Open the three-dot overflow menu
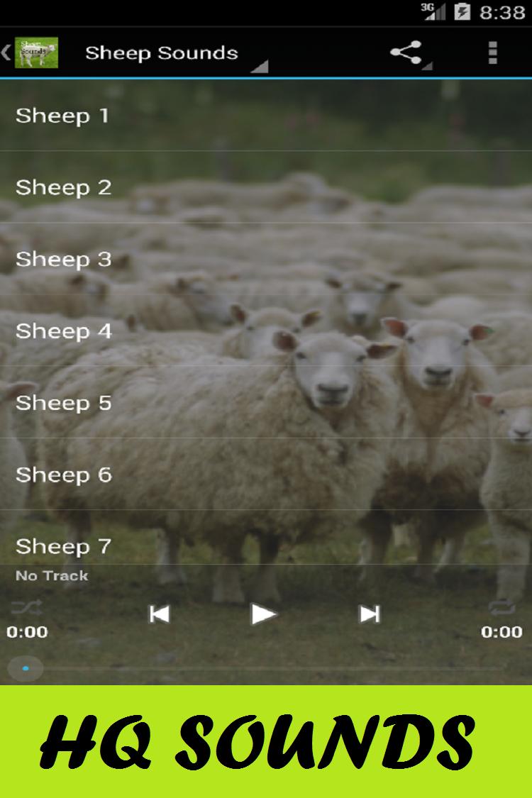532x798 pixels. pos(492,53)
